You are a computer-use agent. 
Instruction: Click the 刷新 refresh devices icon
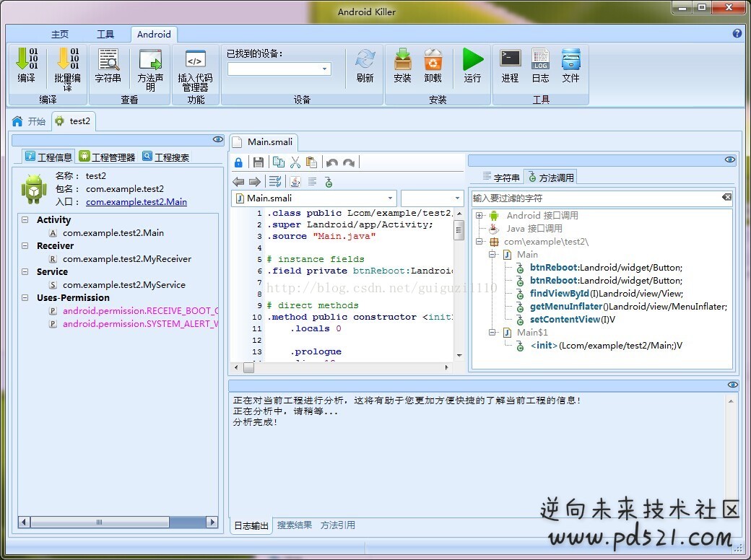click(x=365, y=65)
